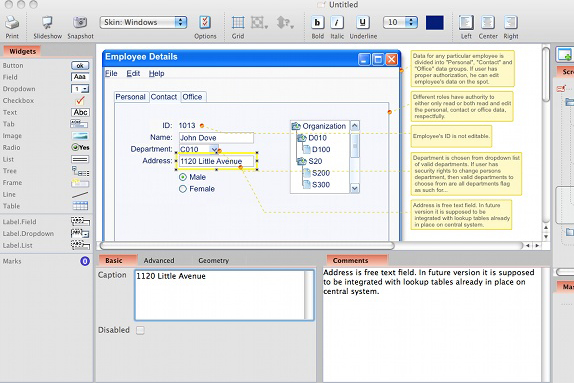
Task: Switch to the Contact tab
Action: coord(164,97)
